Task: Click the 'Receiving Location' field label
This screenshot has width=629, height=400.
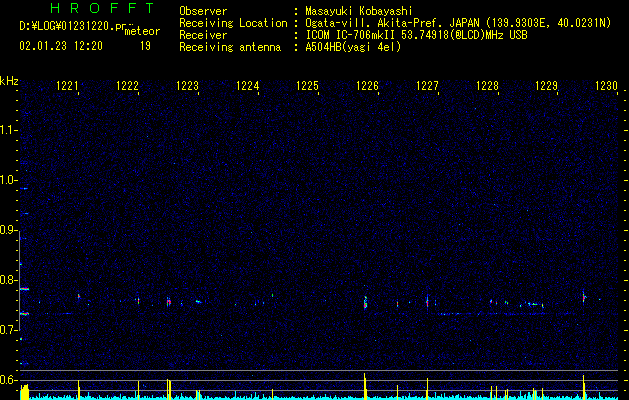Action: pos(233,23)
